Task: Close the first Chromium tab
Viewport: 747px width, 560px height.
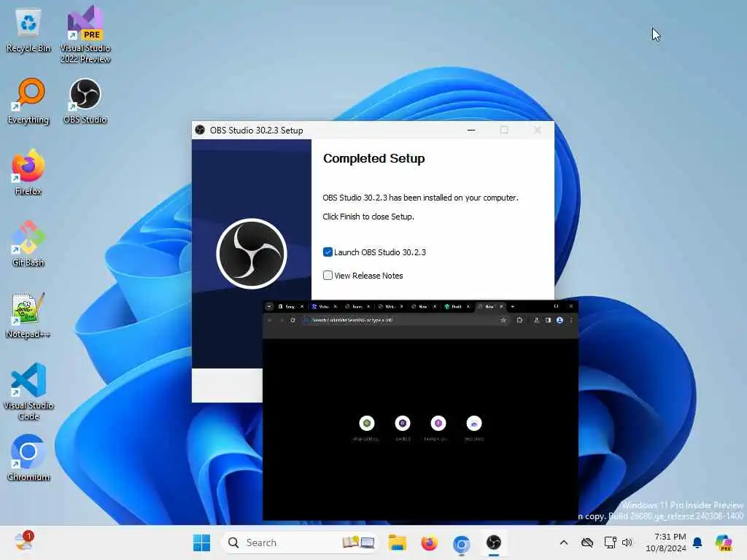Action: [301, 306]
